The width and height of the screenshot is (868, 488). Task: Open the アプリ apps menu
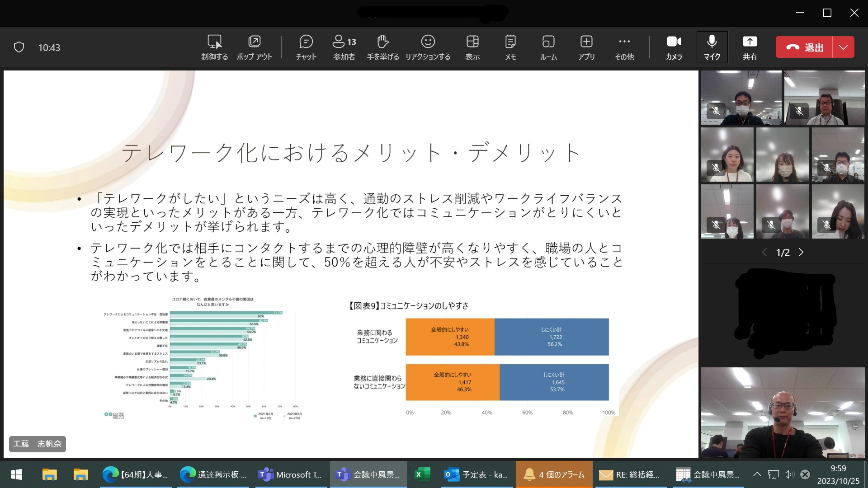click(586, 47)
